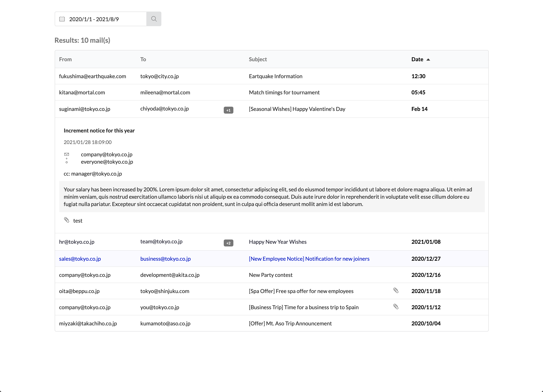Click date 2021/01/08
Viewport: 543px width, 392px height.
click(426, 242)
